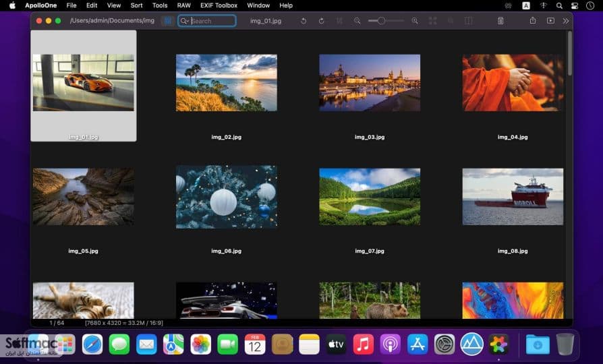The width and height of the screenshot is (603, 364).
Task: Rotate image counterclockwise using toolbar icon
Action: click(304, 21)
